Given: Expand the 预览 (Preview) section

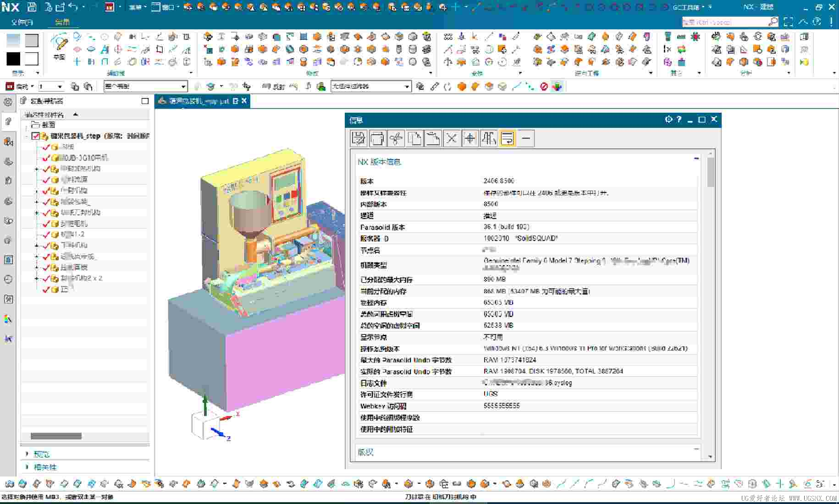Looking at the screenshot, I should (x=27, y=454).
